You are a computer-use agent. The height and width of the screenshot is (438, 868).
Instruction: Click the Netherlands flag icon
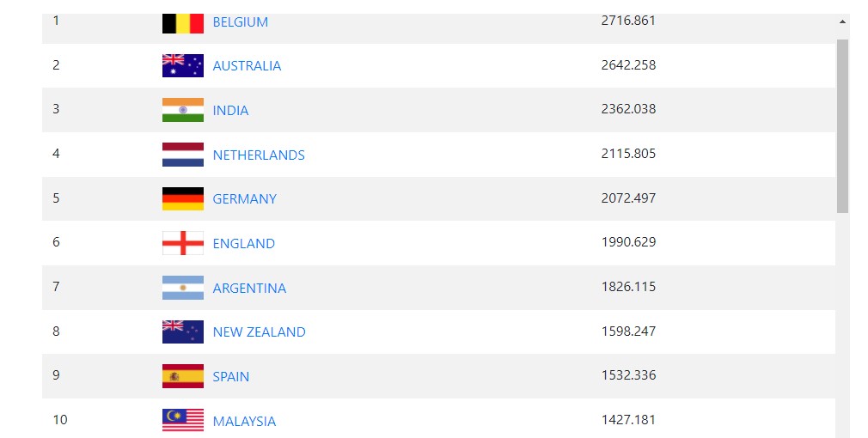click(x=183, y=155)
